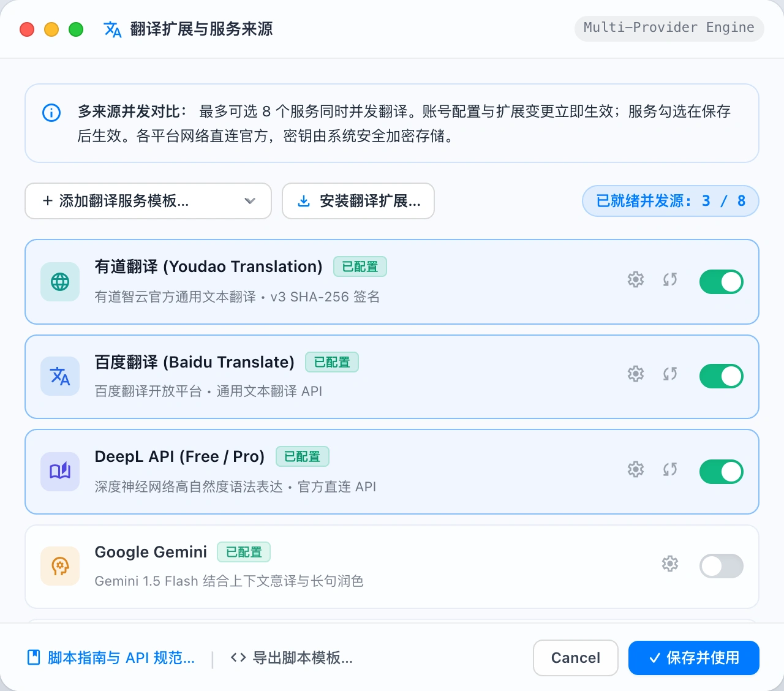Click the Youdao globe service icon
784x691 pixels.
point(60,282)
